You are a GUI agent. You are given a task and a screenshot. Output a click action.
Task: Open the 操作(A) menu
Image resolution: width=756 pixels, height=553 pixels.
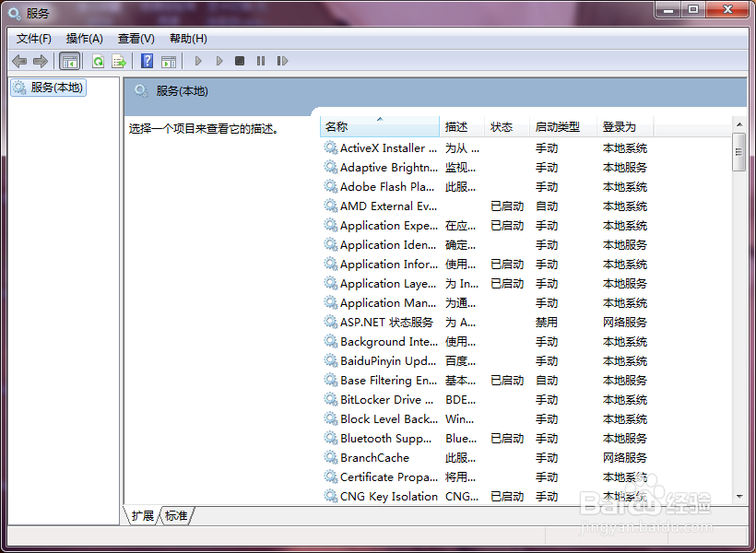(85, 39)
